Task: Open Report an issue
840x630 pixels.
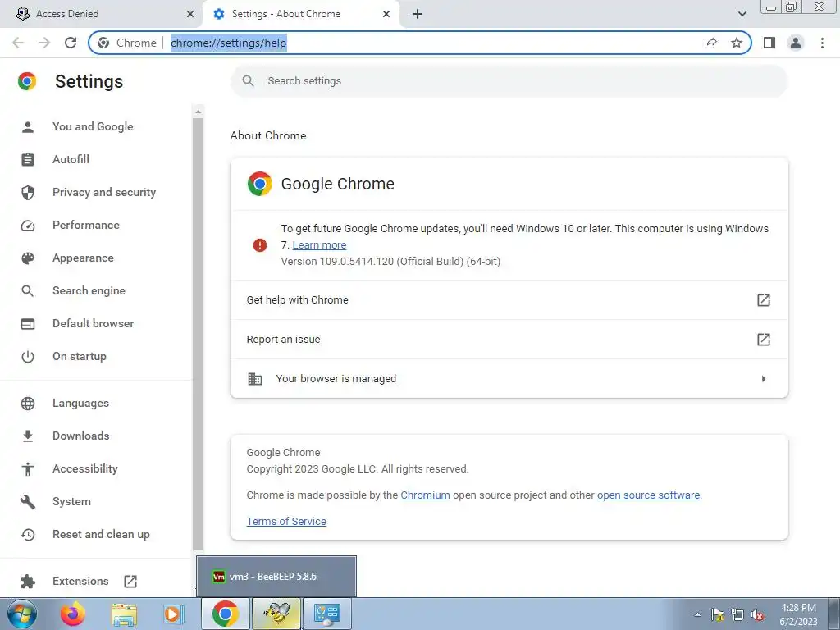Action: point(509,340)
